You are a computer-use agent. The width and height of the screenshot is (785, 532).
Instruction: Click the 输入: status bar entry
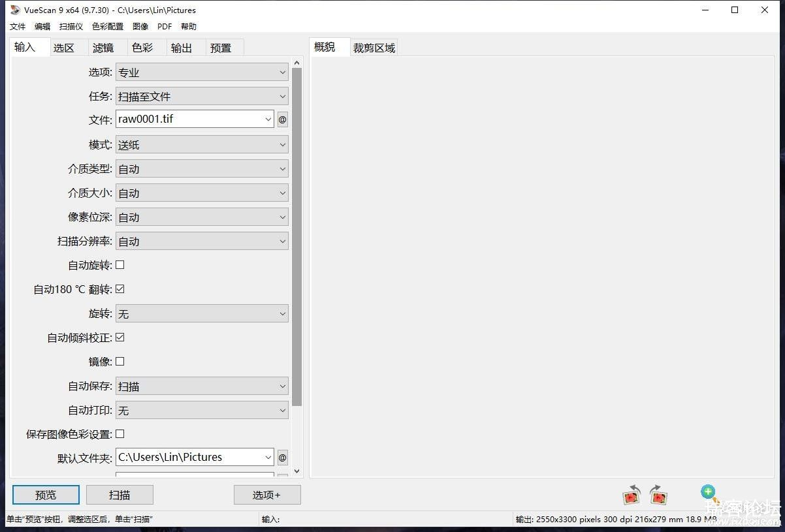pos(270,520)
